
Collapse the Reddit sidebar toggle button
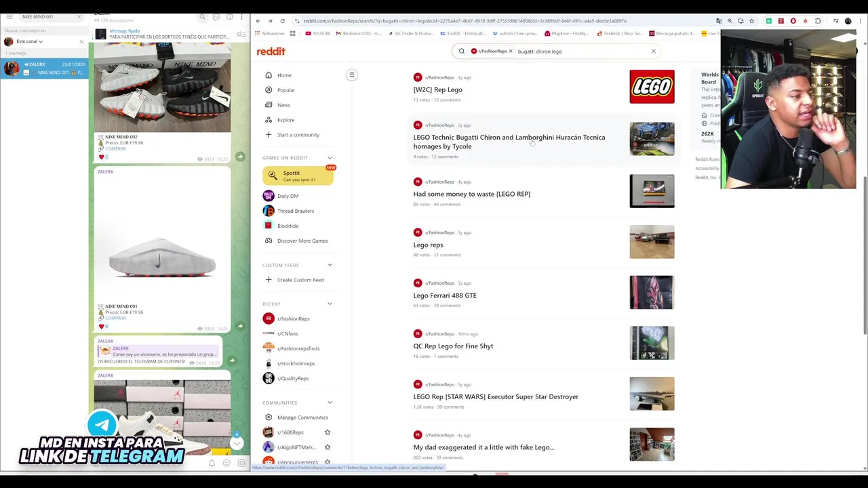click(x=351, y=75)
